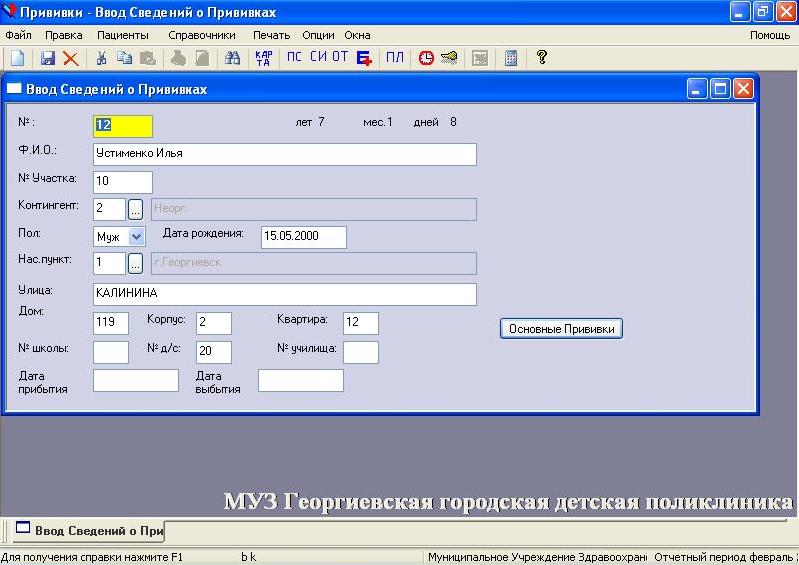Image resolution: width=799 pixels, height=565 pixels.
Task: Click the status bar text Муниципальное Учреждение Здравоохран
Action: [538, 557]
